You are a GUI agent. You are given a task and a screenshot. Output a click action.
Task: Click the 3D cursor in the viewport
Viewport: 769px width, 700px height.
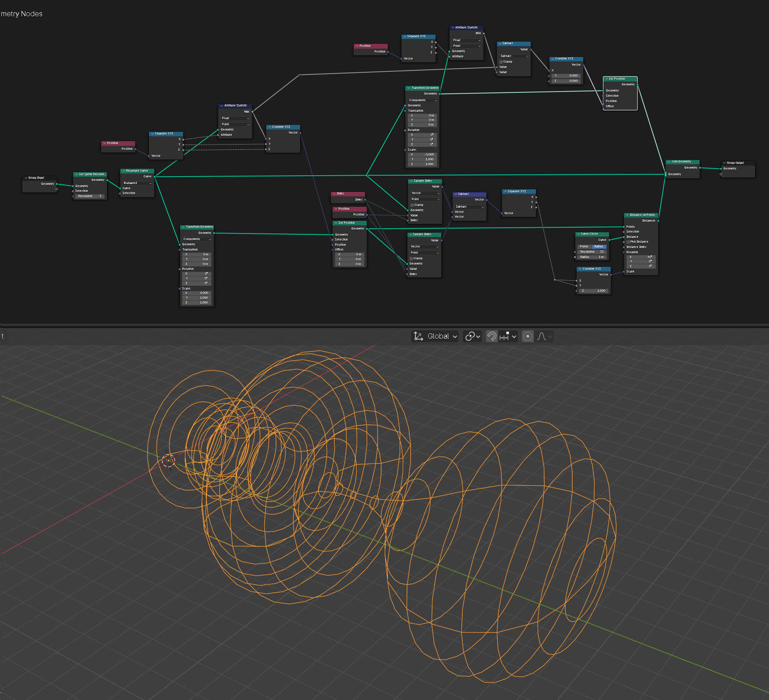[168, 460]
